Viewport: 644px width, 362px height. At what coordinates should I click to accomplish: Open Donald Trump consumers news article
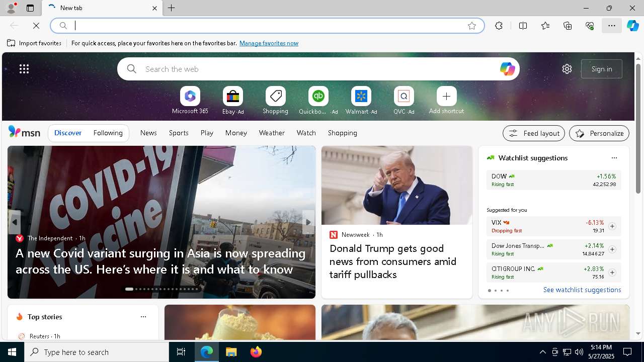[393, 261]
